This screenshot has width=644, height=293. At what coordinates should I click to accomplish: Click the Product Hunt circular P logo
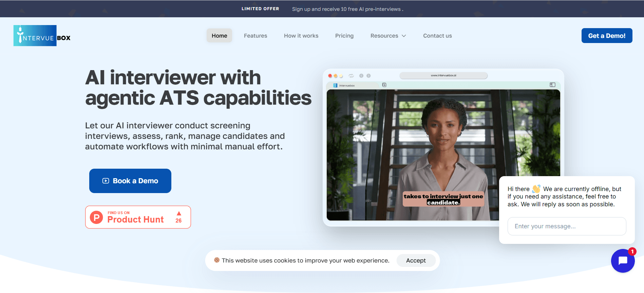click(96, 217)
